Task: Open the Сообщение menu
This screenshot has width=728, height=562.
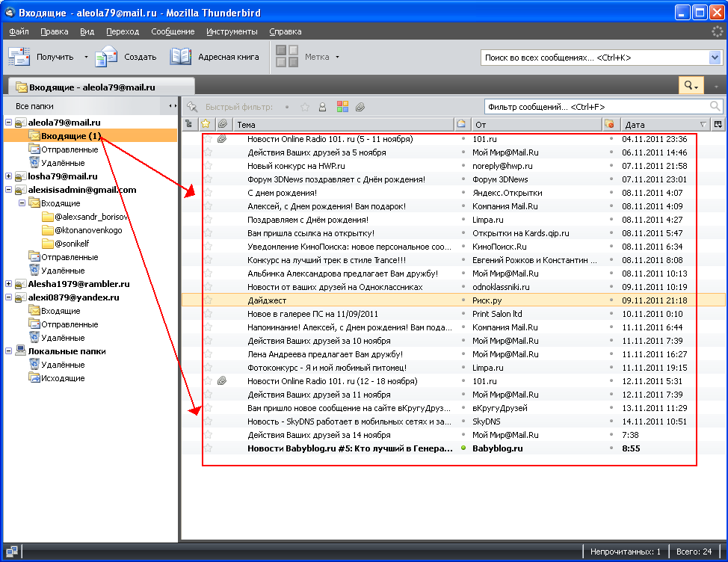Action: pyautogui.click(x=173, y=31)
